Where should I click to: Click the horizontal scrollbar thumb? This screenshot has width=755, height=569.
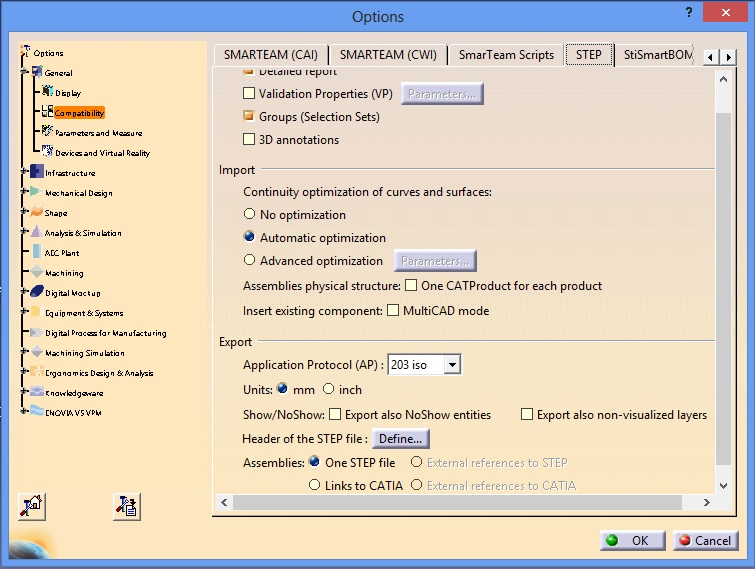point(457,502)
